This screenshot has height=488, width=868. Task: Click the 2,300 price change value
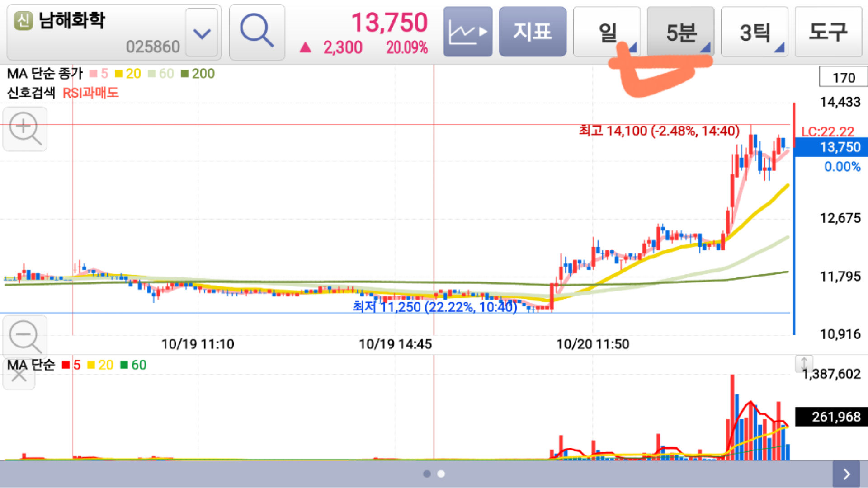(x=343, y=47)
